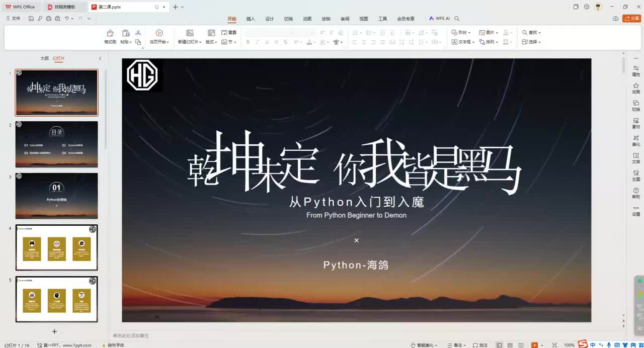Click the search magnifier next to WPS AI

457,19
